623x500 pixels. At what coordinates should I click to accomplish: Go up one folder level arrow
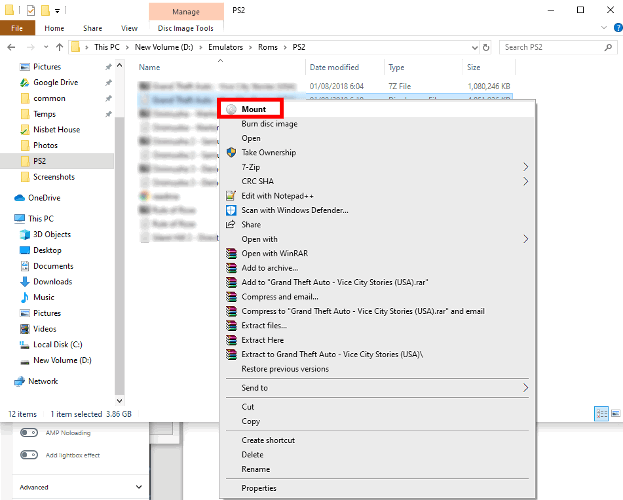pos(60,47)
